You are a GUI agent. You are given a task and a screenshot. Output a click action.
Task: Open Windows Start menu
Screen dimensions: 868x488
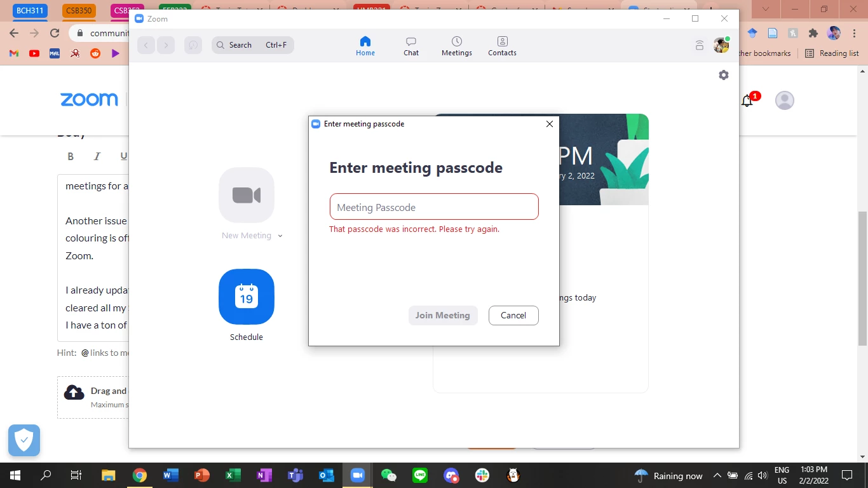(15, 475)
